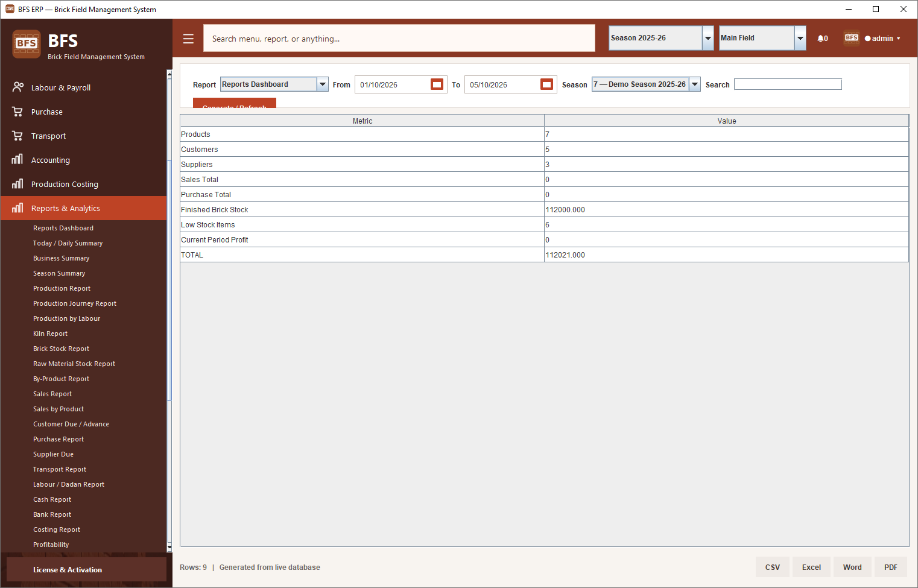Open Transport Report
The height and width of the screenshot is (588, 918).
[x=60, y=469]
